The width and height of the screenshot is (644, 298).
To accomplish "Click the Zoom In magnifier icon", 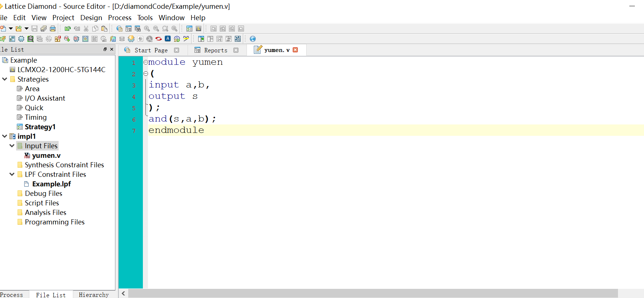I will tap(147, 29).
